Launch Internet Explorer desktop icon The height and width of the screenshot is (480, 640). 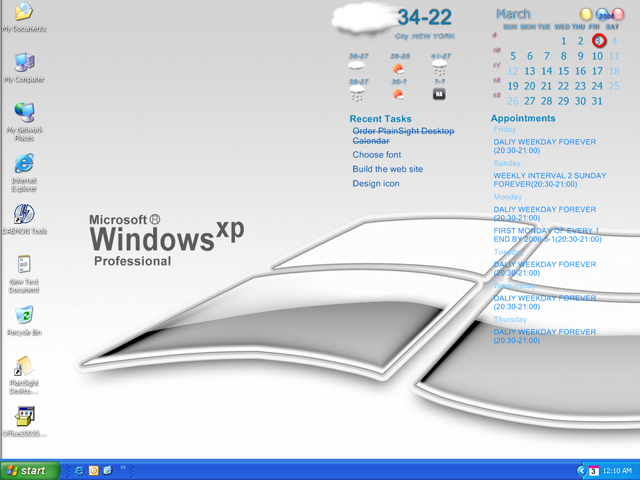(x=24, y=172)
